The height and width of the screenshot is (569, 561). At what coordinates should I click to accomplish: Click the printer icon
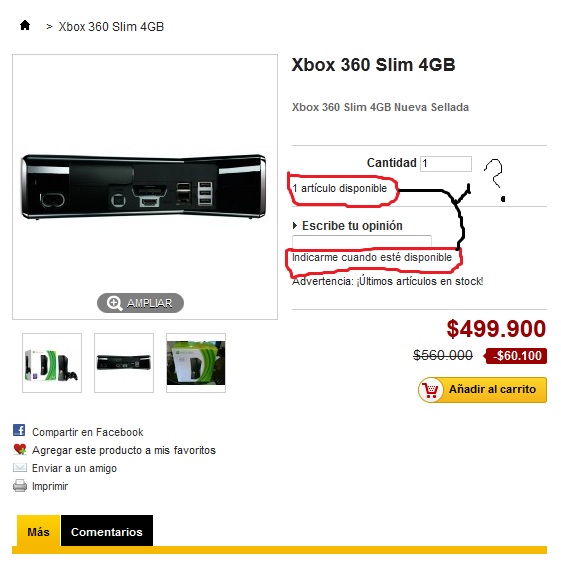20,486
